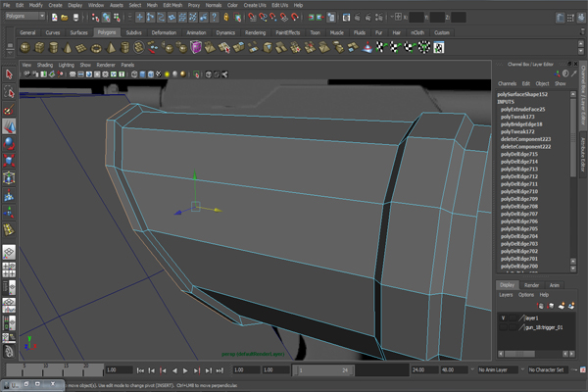Open the Create UVs menu

point(255,5)
